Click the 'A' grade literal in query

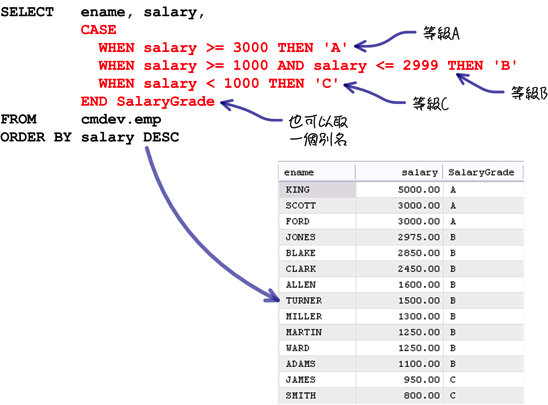coord(336,48)
